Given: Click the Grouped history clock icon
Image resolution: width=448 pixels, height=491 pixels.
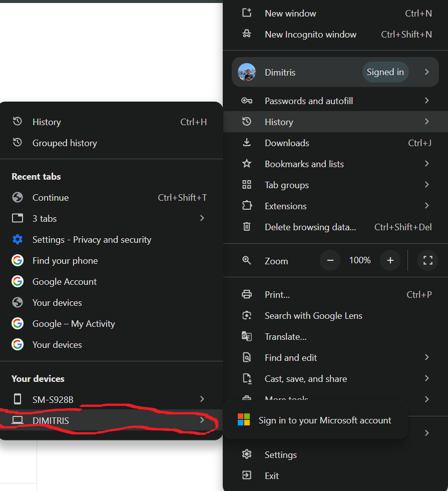Looking at the screenshot, I should pos(18,143).
